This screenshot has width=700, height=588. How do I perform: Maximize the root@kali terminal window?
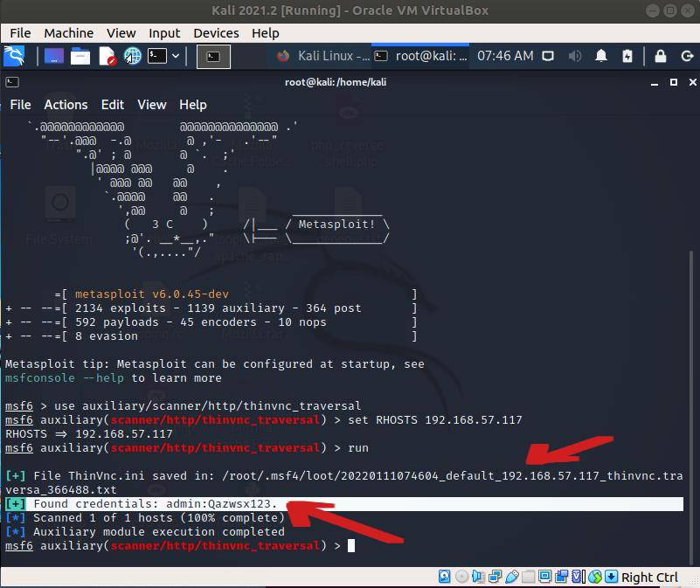click(x=674, y=82)
